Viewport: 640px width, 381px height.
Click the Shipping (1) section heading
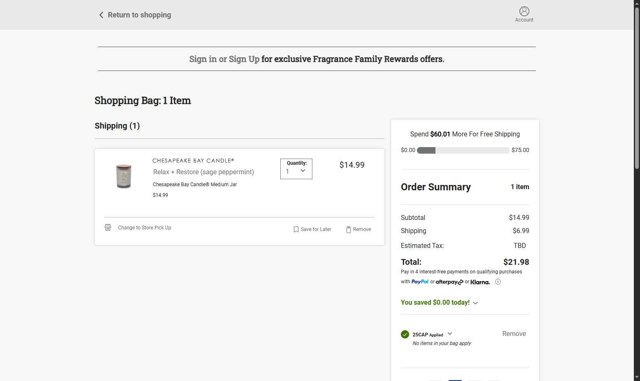(117, 126)
